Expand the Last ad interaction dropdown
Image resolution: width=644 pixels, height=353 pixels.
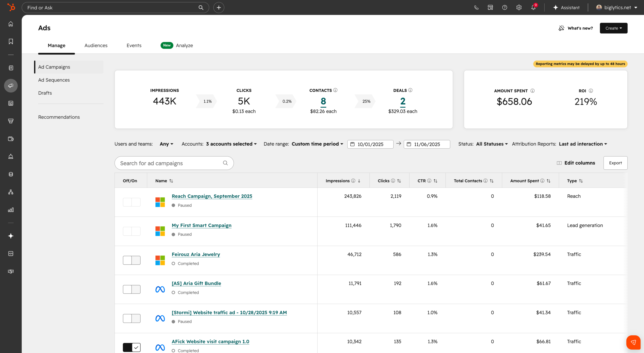tap(583, 144)
